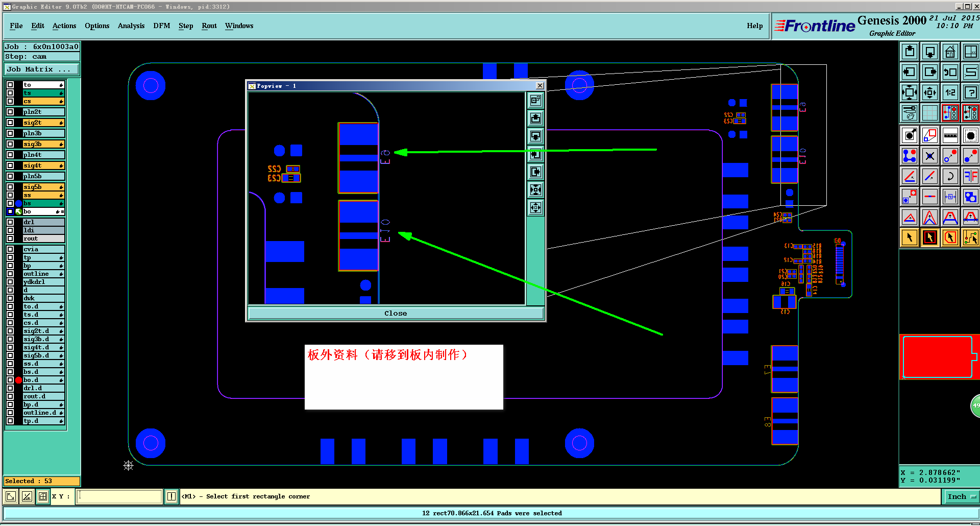This screenshot has height=526, width=980.
Task: Open the Actions menu
Action: click(x=64, y=26)
